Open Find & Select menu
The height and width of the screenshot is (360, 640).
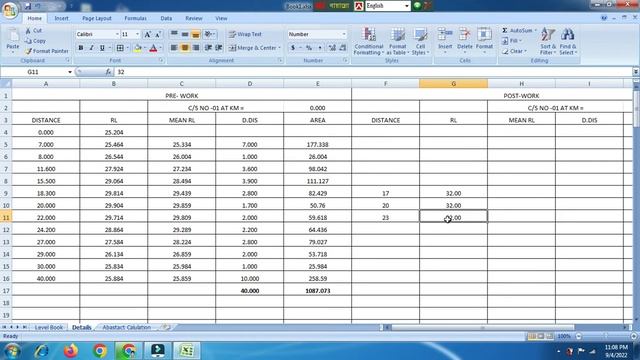(x=567, y=41)
